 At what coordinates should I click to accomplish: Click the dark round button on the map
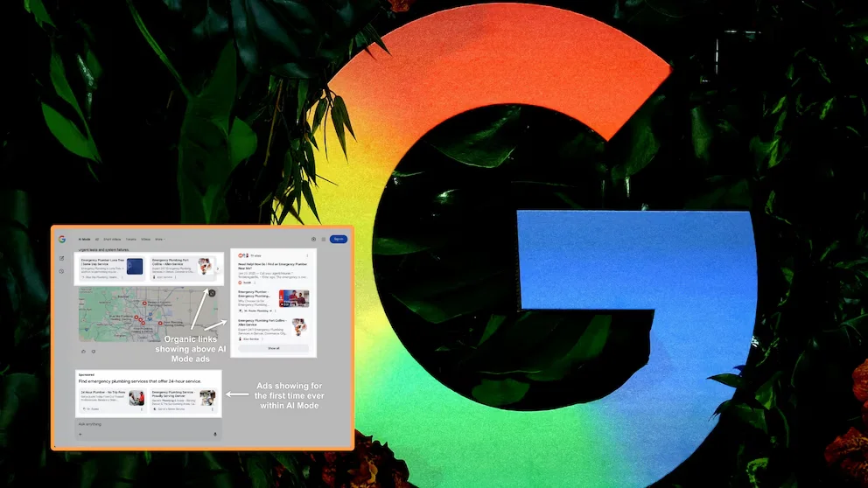pos(212,293)
